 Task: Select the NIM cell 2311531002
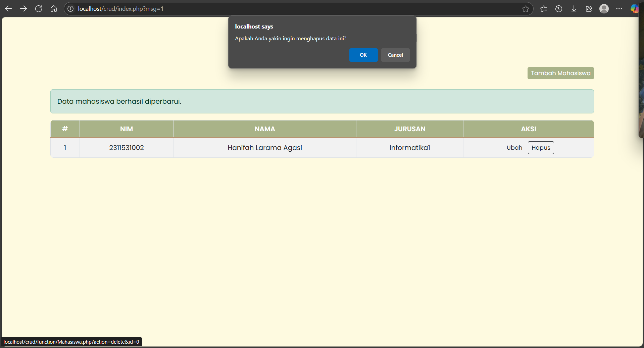coord(127,148)
